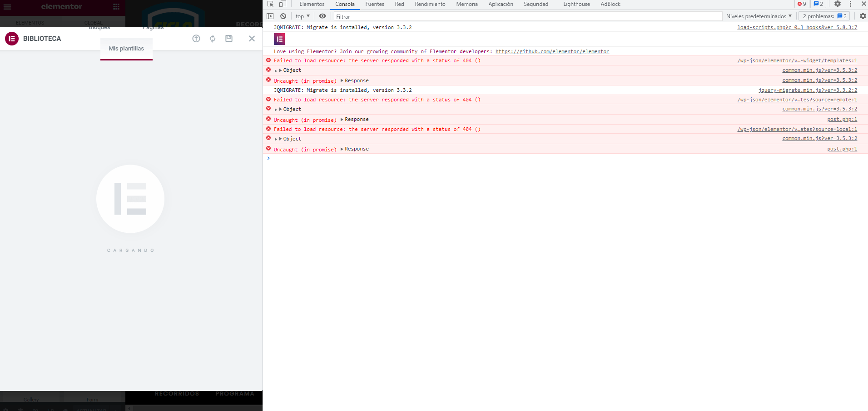This screenshot has height=411, width=868.
Task: Open the DevTools three-dot more menu
Action: point(850,4)
